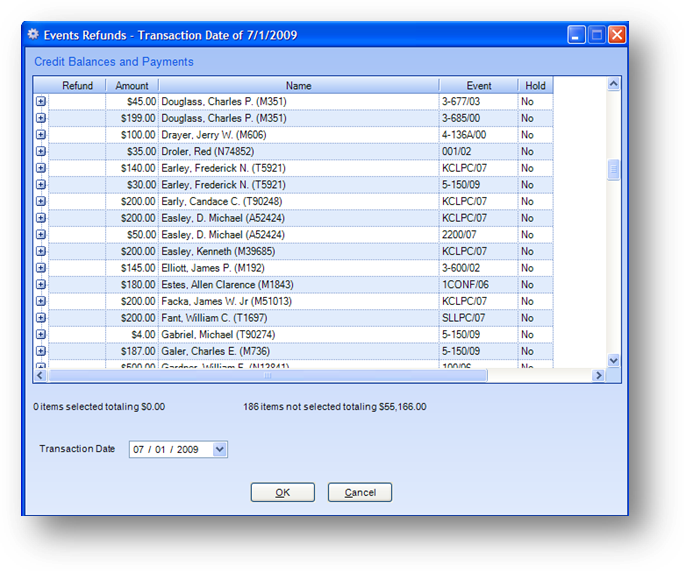Screen dimensions: 684x571
Task: Expand the Droler, Red row
Action: coord(41,151)
